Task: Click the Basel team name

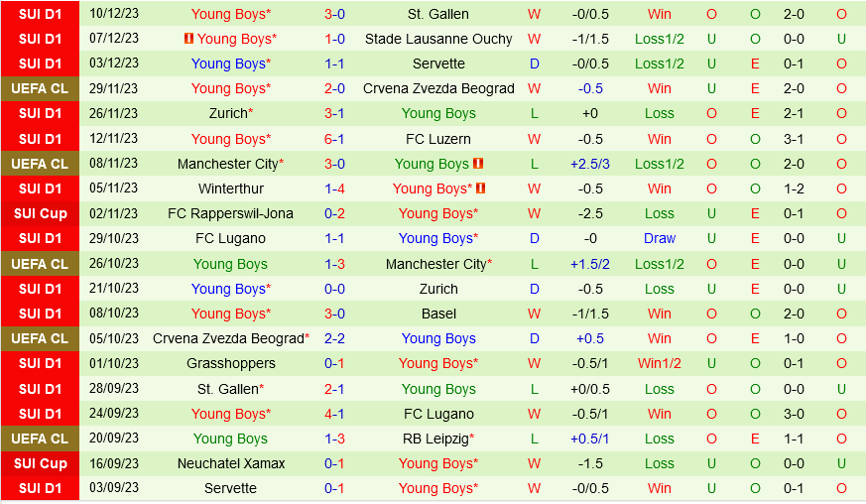Action: click(438, 314)
